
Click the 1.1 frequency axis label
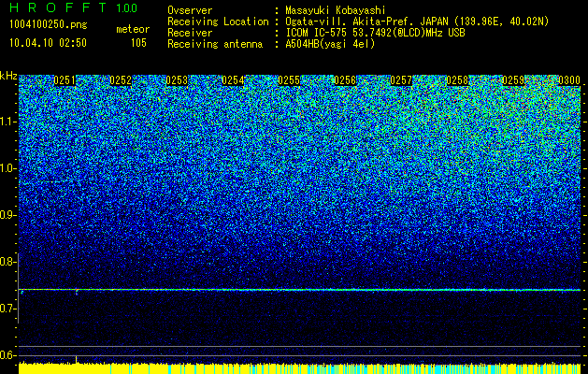[x=8, y=122]
